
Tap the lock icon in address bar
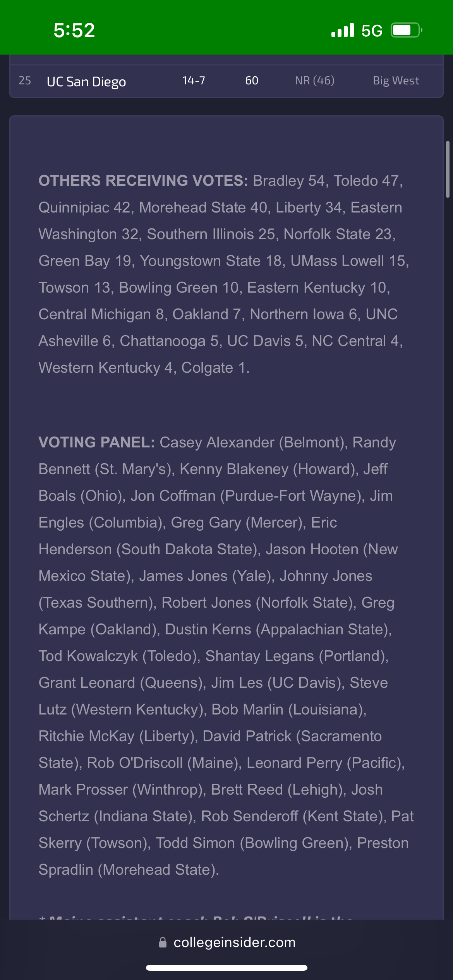pyautogui.click(x=163, y=942)
